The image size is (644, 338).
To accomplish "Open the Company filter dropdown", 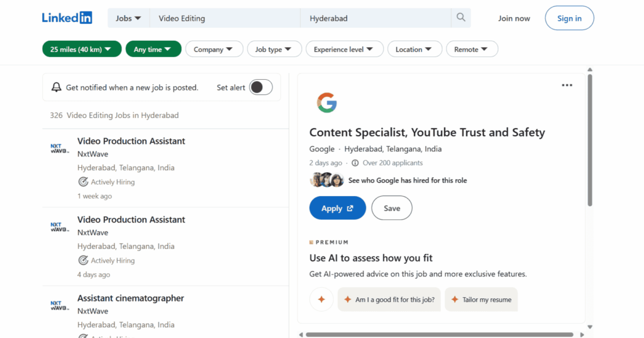I will click(x=214, y=49).
